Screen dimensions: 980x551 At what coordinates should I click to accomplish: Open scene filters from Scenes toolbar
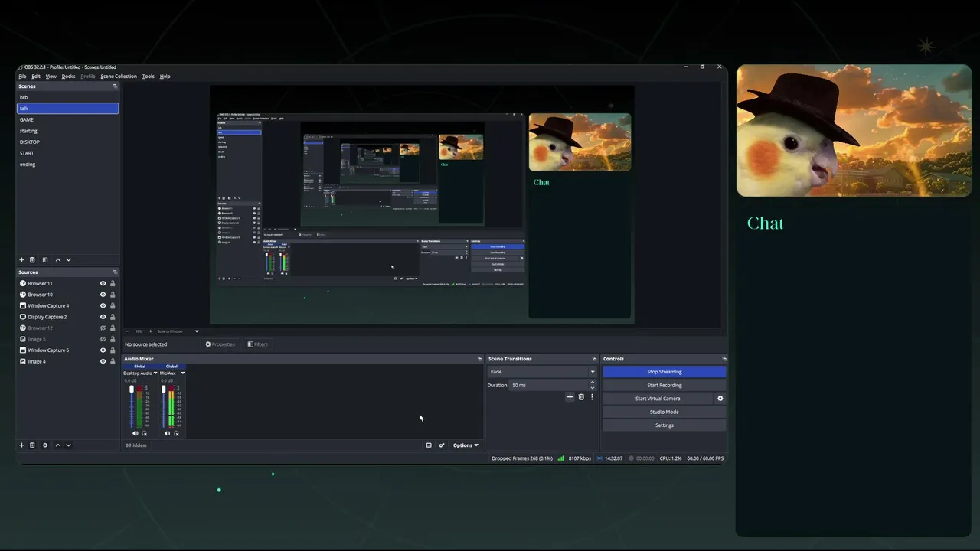(45, 260)
